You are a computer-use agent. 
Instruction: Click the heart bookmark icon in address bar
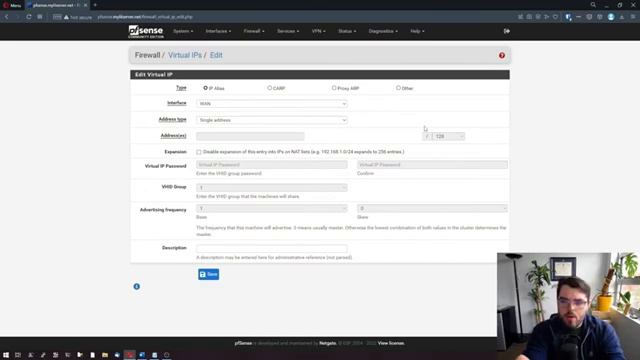click(556, 17)
